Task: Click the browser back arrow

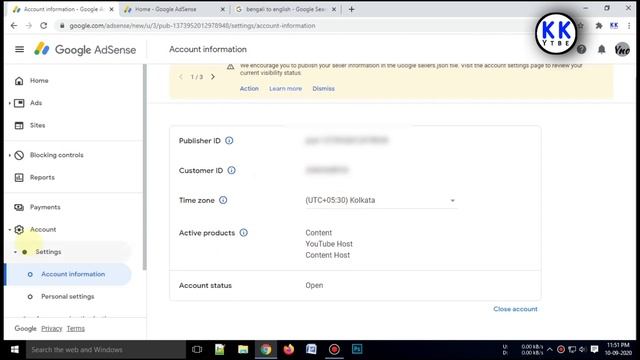Action: [14, 26]
